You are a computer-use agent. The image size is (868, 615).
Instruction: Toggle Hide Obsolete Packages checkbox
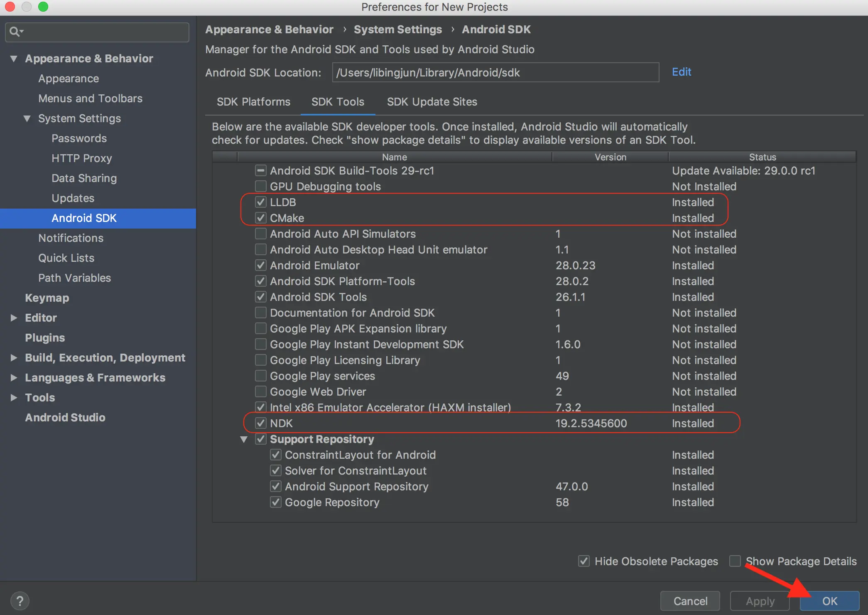pos(584,561)
